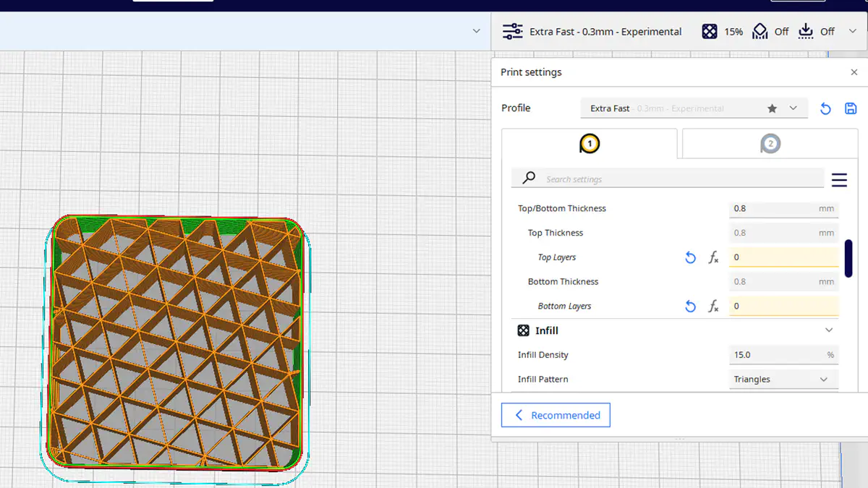Viewport: 868px width, 488px height.
Task: Click the adhesion Off icon in header
Action: (x=806, y=31)
